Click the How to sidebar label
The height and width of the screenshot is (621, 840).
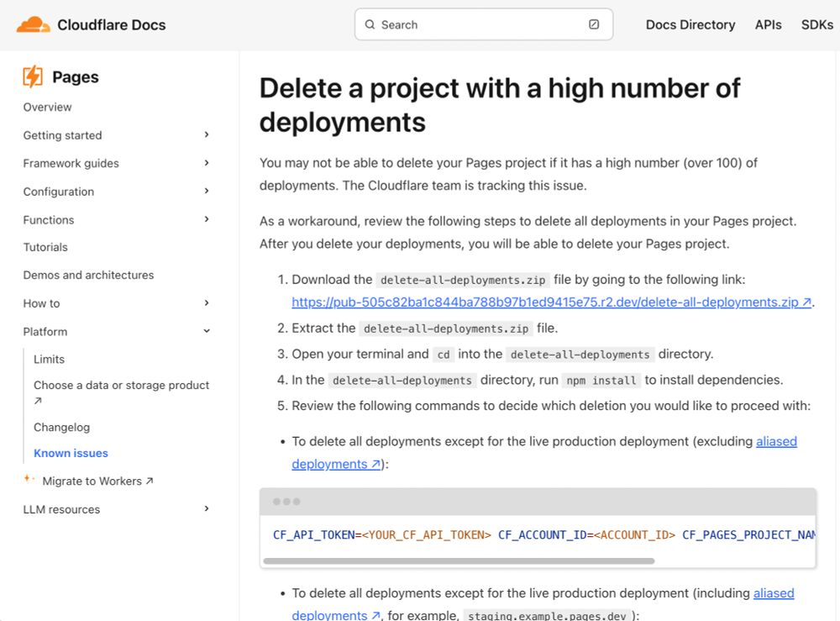coord(41,303)
